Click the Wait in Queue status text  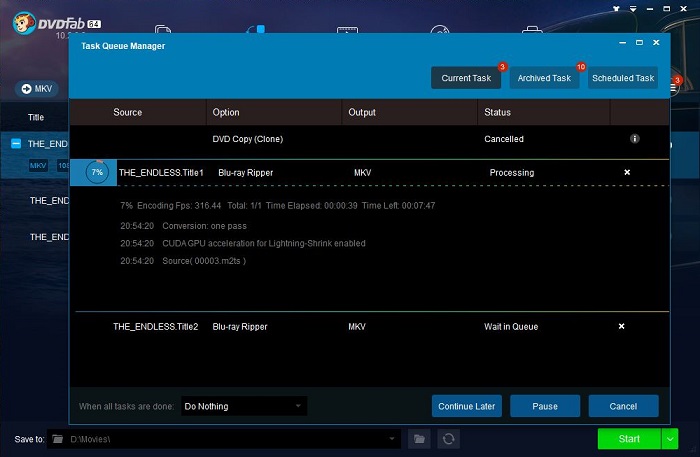pos(511,326)
